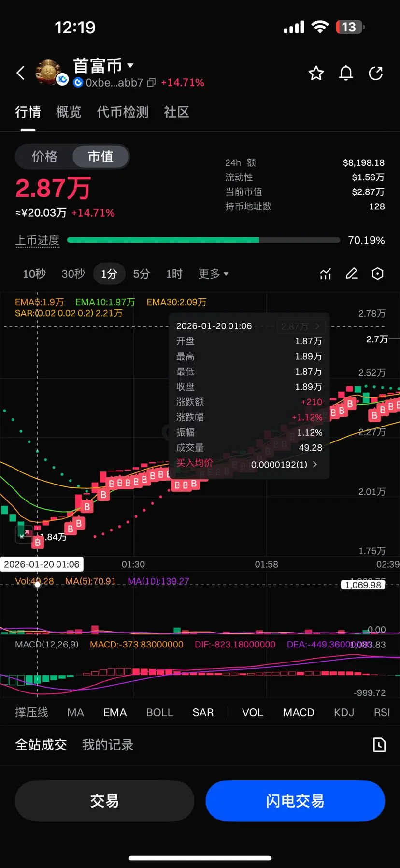400x868 pixels.
Task: Toggle the EMA indicator
Action: click(115, 712)
